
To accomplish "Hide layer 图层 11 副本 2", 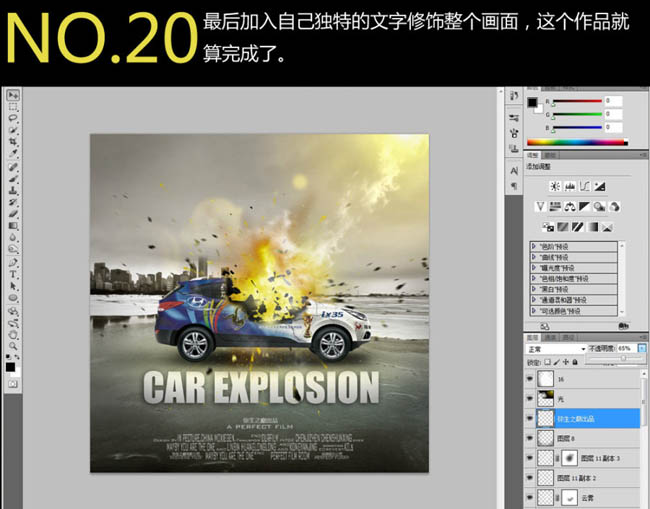I will [x=530, y=477].
